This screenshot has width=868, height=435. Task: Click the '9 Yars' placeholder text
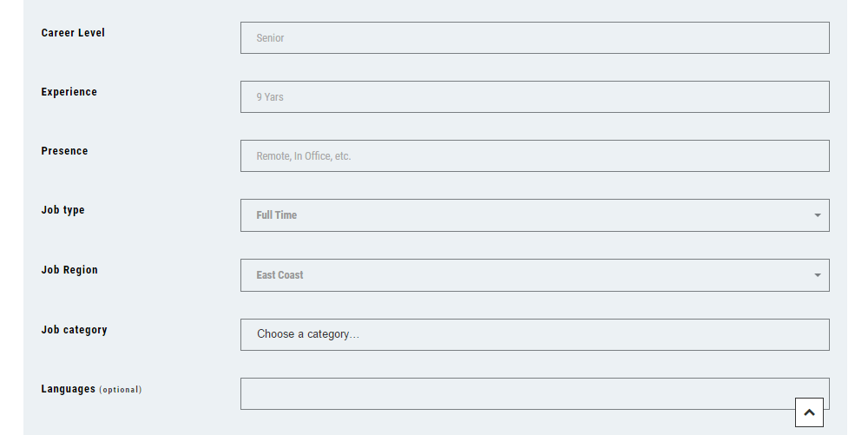pyautogui.click(x=270, y=97)
